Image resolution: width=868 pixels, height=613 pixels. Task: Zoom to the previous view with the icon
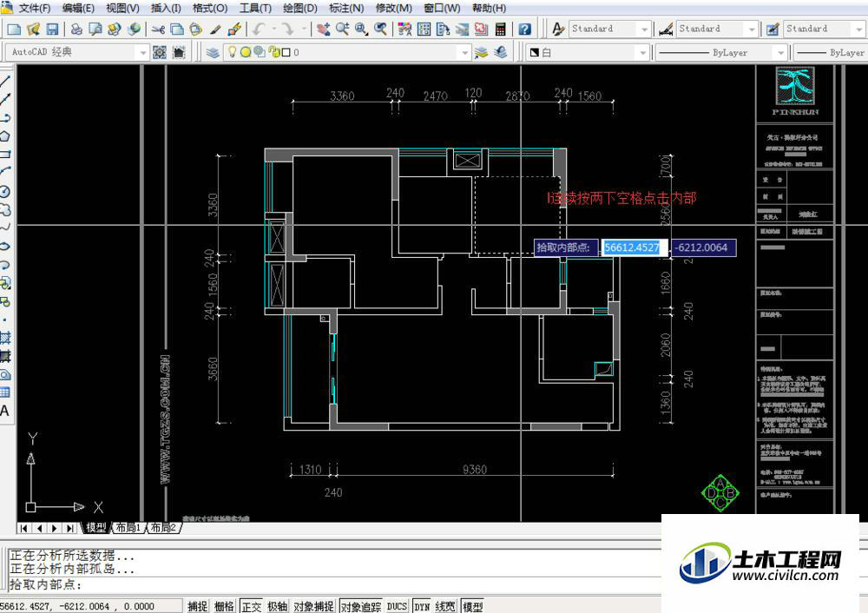[x=381, y=29]
